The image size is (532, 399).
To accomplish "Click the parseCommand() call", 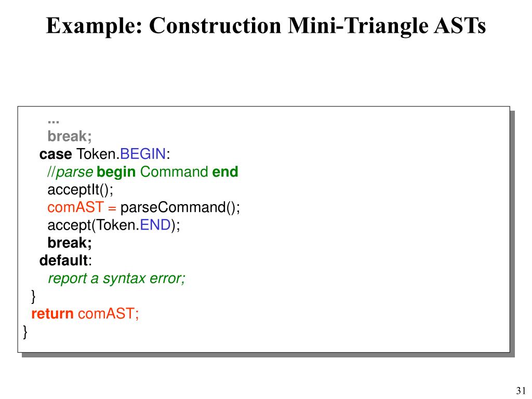I will (180, 207).
